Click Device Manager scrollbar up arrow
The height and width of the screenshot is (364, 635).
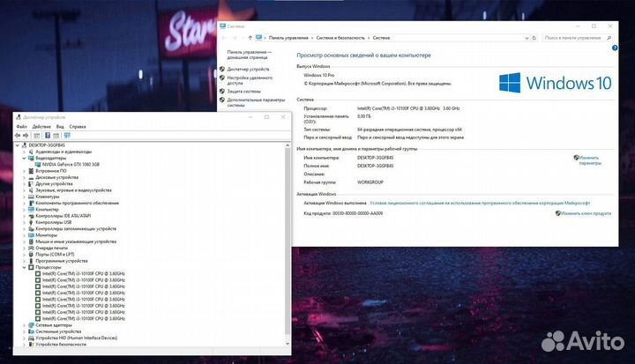(288, 145)
